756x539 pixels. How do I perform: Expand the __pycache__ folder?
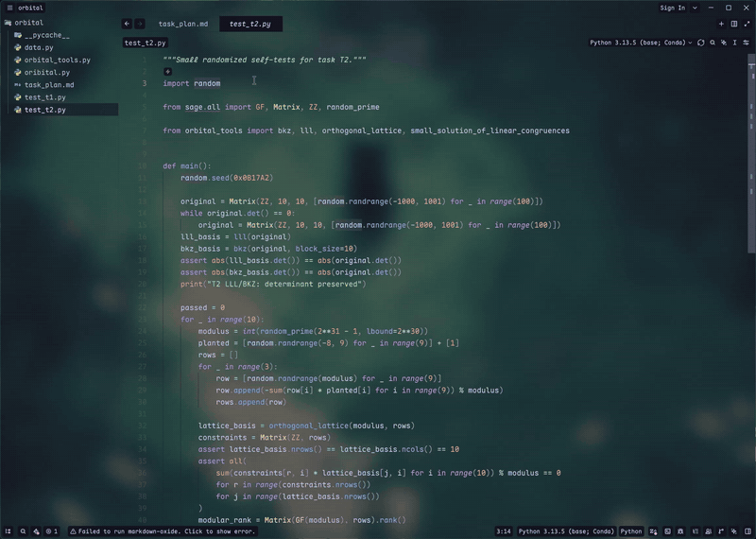coord(42,35)
